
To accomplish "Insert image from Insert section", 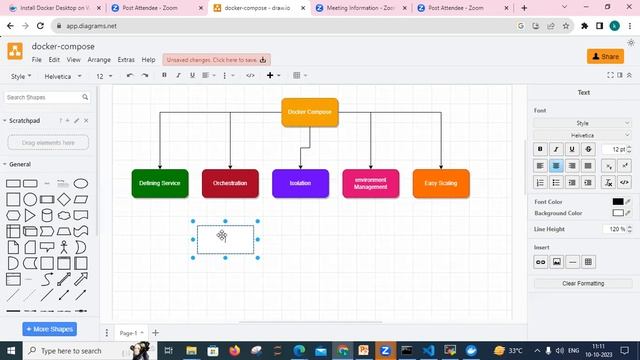I will click(x=557, y=262).
